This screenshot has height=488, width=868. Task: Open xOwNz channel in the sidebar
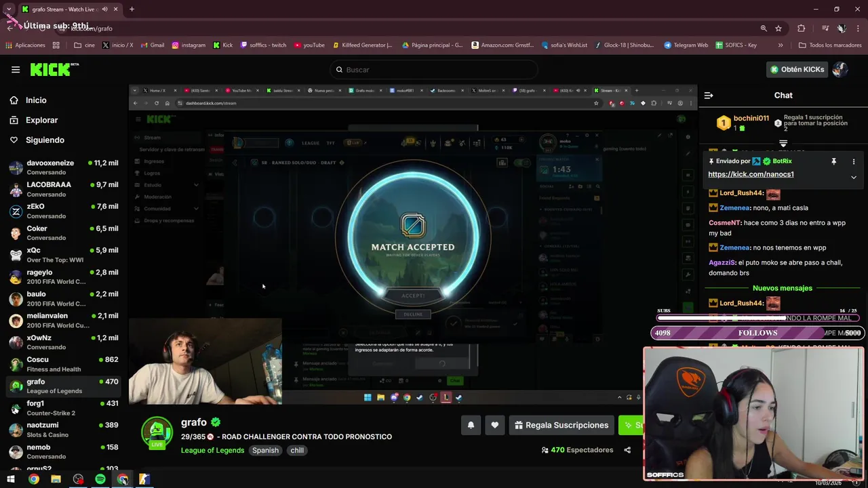point(64,342)
